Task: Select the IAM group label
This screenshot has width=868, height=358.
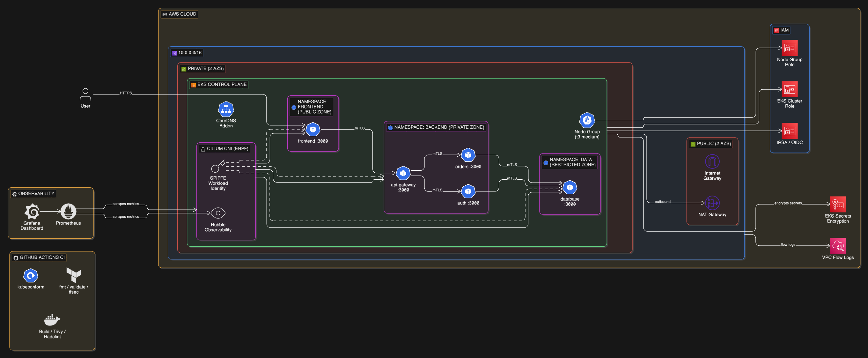Action: pyautogui.click(x=781, y=30)
